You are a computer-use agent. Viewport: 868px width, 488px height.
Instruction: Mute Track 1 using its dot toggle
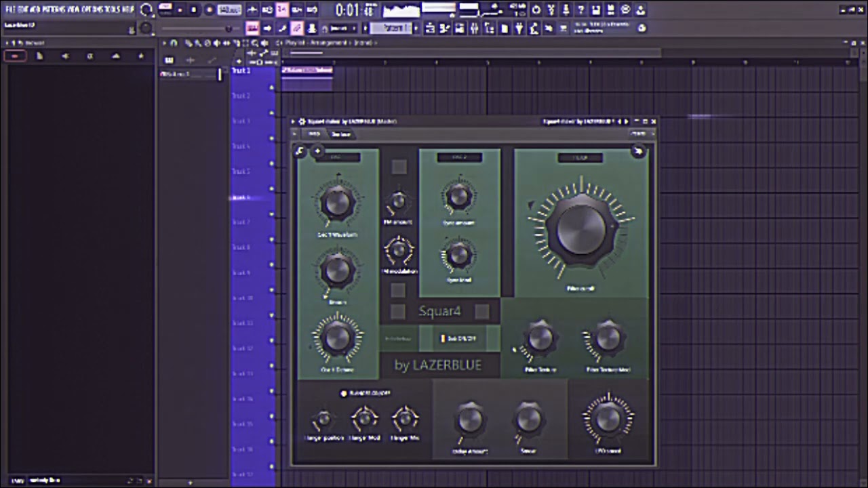point(271,88)
